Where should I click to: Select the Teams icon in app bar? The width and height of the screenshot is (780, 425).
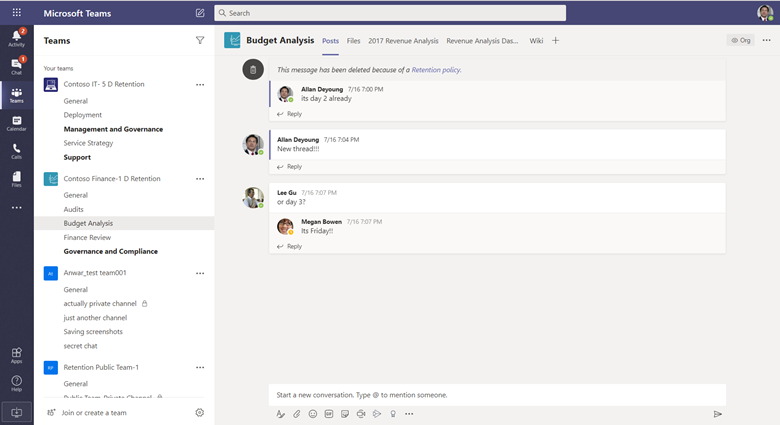pos(16,95)
